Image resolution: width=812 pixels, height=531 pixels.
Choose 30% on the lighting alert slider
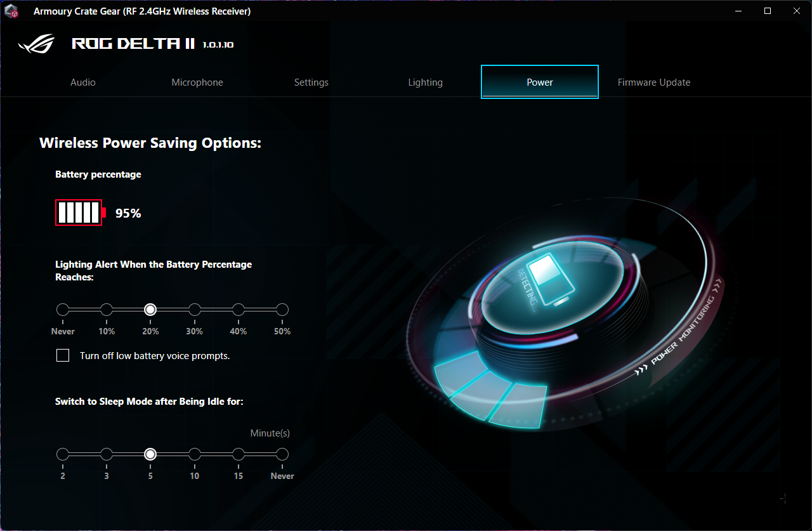[195, 310]
